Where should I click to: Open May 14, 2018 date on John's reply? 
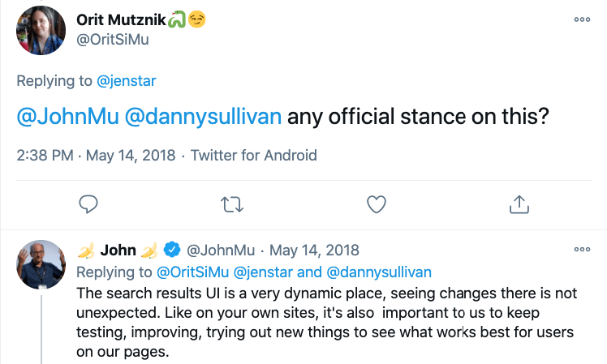coord(314,250)
